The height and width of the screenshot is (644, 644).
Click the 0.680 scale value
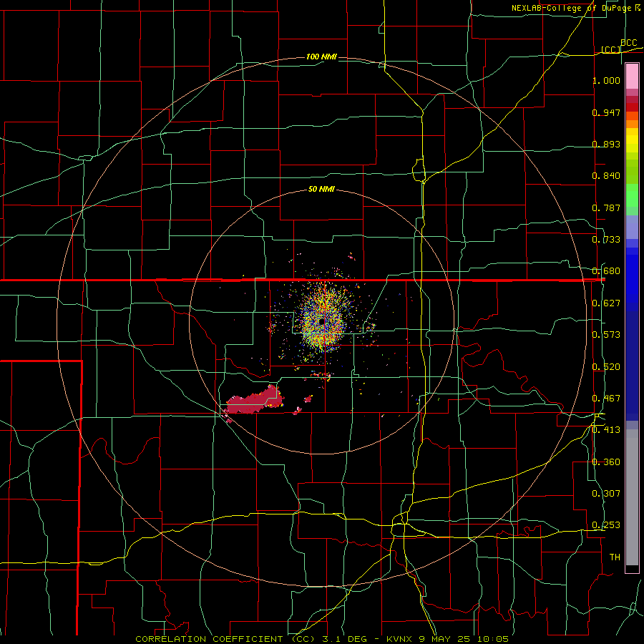point(606,271)
